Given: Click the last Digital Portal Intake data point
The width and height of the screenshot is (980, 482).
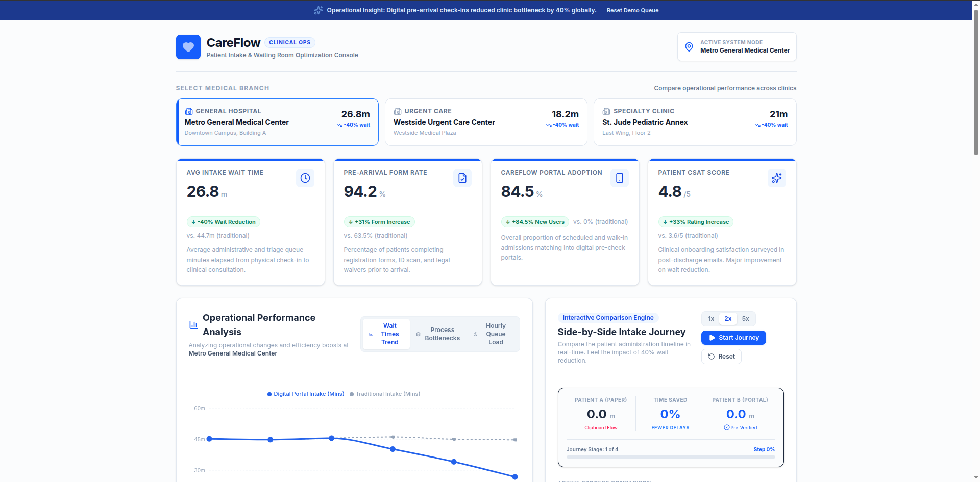Looking at the screenshot, I should (x=515, y=477).
